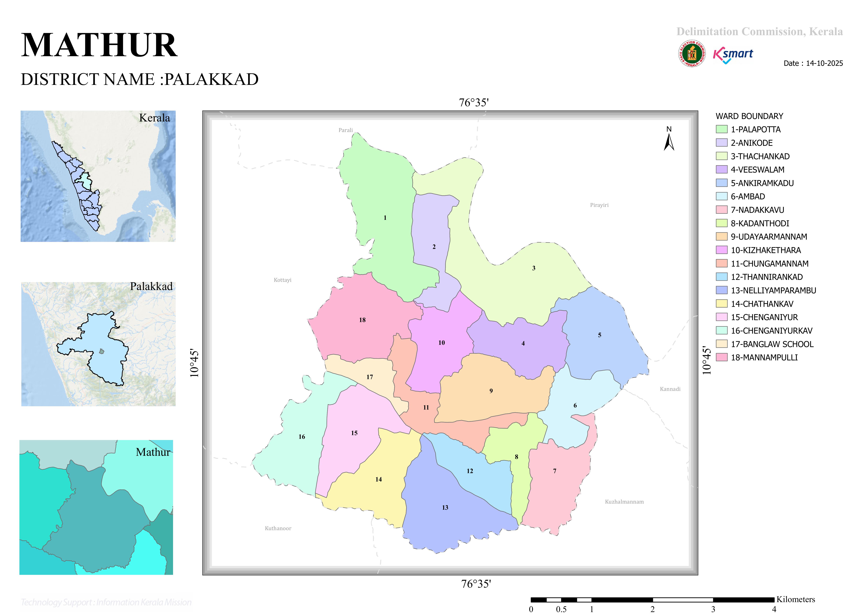The image size is (868, 614).
Task: Click the 7-NADAKKAVU legend color swatch
Action: [x=721, y=210]
